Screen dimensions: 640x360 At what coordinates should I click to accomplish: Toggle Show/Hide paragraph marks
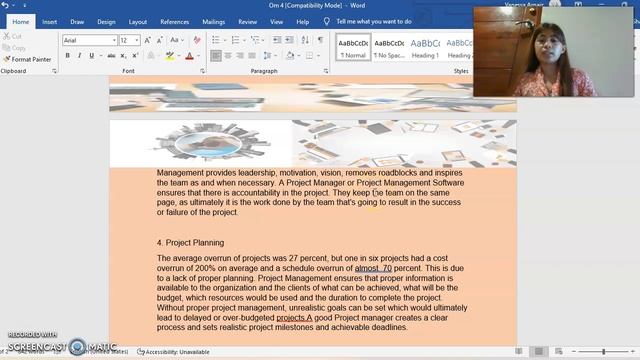(320, 40)
